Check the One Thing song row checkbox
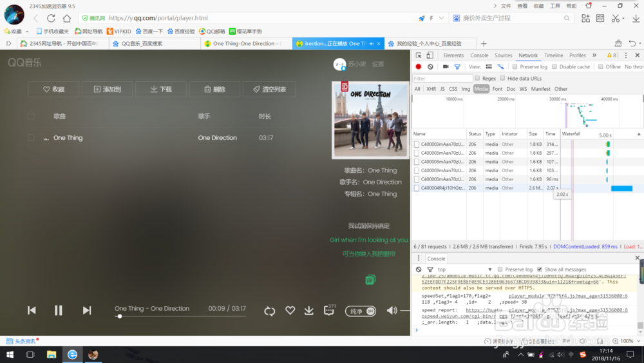The width and height of the screenshot is (644, 363). point(31,138)
